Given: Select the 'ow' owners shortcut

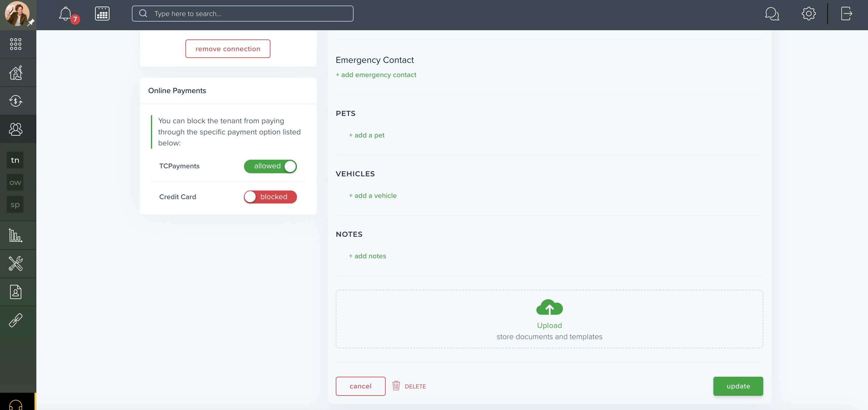Looking at the screenshot, I should pos(15,182).
